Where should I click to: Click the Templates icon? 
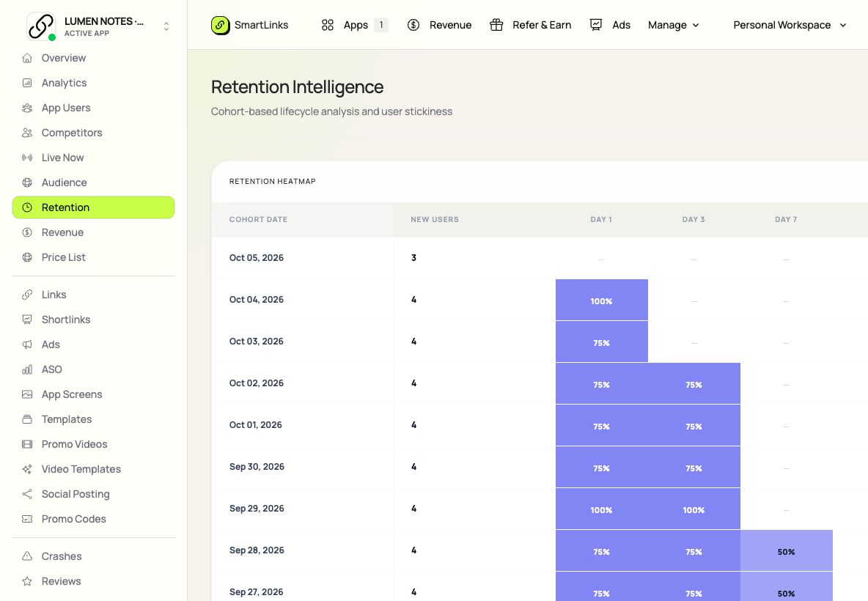[27, 419]
